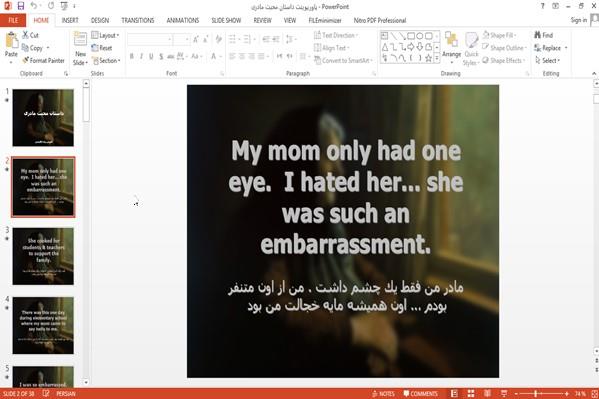Image resolution: width=599 pixels, height=399 pixels.
Task: Open the TRANSITIONS ribbon tab
Action: point(138,20)
